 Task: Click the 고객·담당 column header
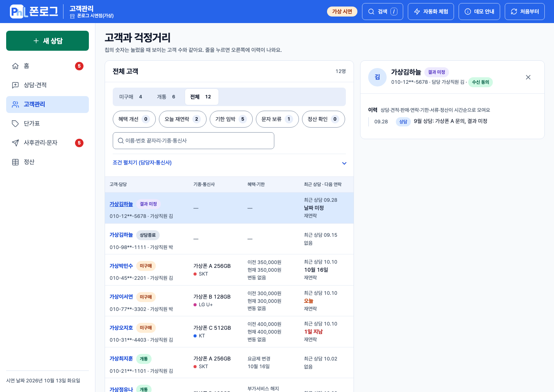118,184
